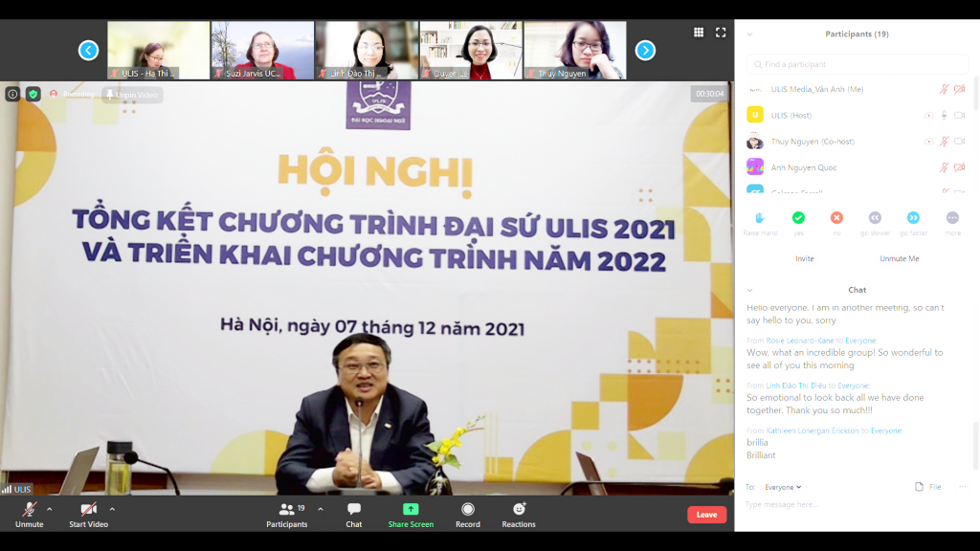Click the green Share Screen icon
Viewport: 980px width, 551px height.
411,509
